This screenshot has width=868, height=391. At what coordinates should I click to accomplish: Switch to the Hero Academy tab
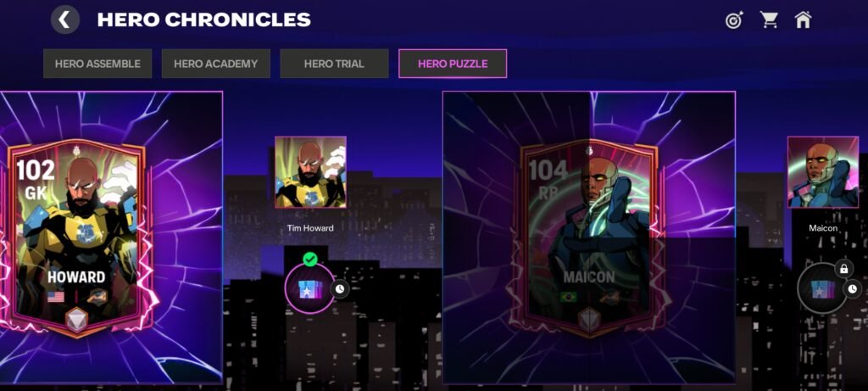click(216, 64)
